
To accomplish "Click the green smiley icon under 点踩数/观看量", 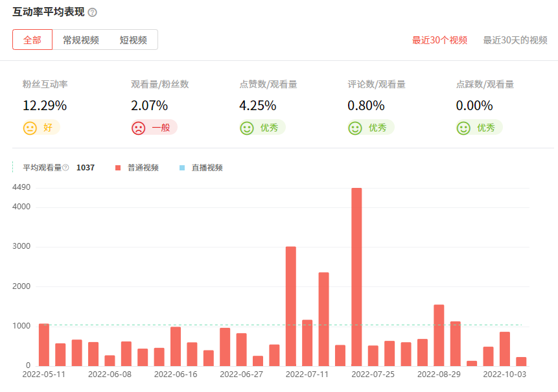I will pos(463,128).
